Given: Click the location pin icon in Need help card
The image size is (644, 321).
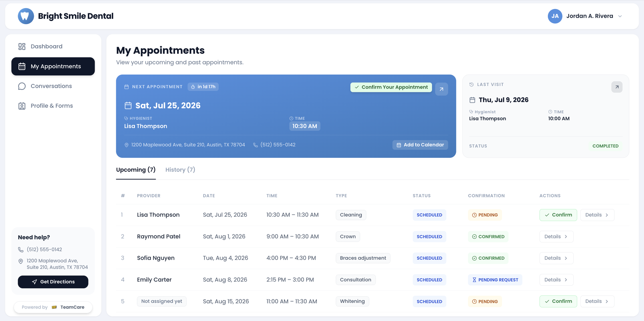Looking at the screenshot, I should click(x=21, y=261).
